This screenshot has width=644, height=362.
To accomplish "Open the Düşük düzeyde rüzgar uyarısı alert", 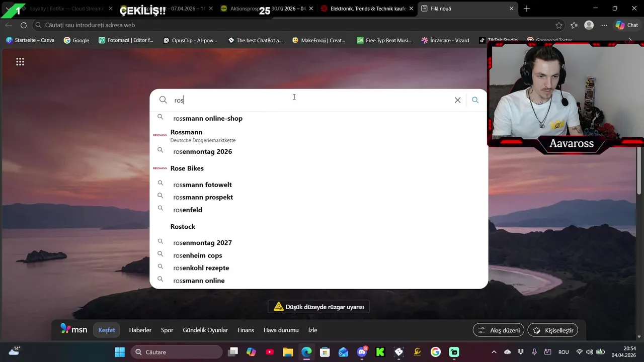I will tap(319, 307).
